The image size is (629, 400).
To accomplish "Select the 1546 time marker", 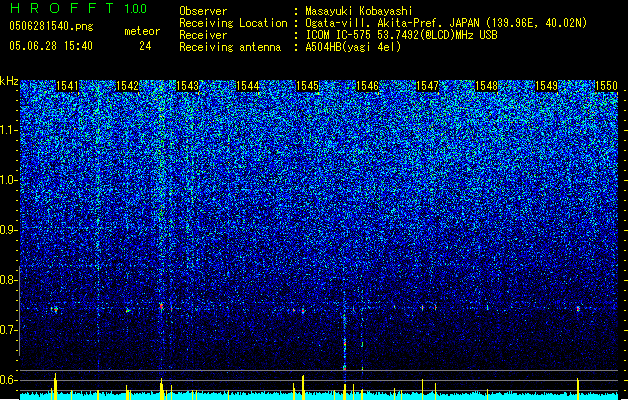I will coord(367,86).
